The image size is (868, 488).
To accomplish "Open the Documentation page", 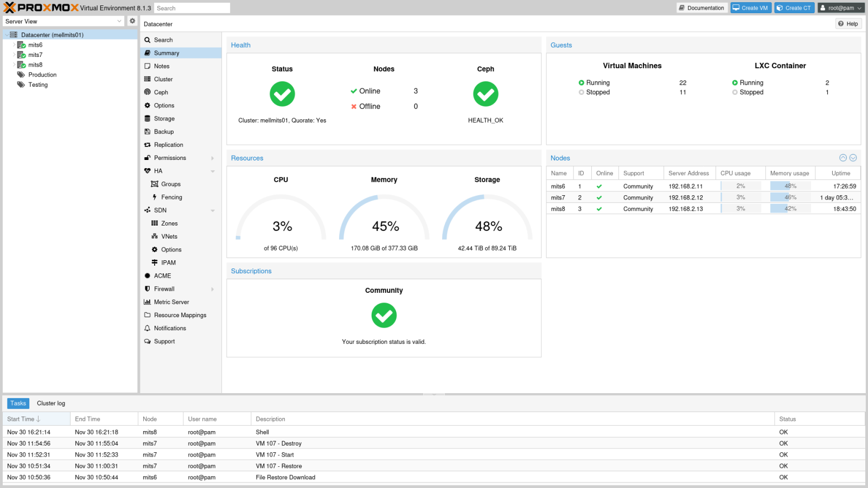I will pyautogui.click(x=701, y=8).
